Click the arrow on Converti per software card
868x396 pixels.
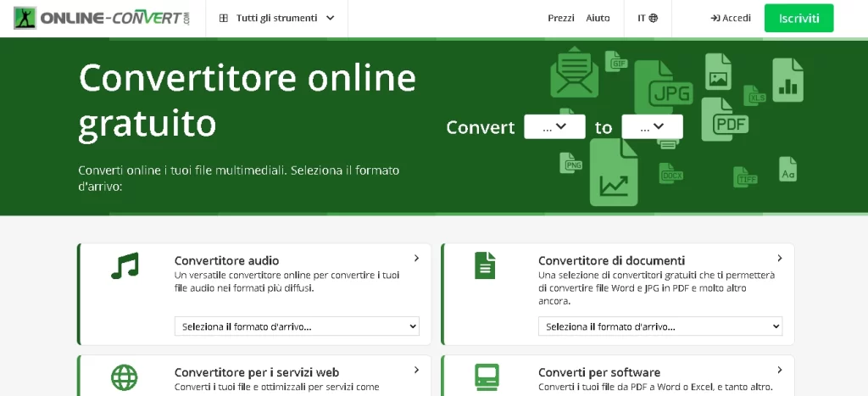[x=780, y=370]
